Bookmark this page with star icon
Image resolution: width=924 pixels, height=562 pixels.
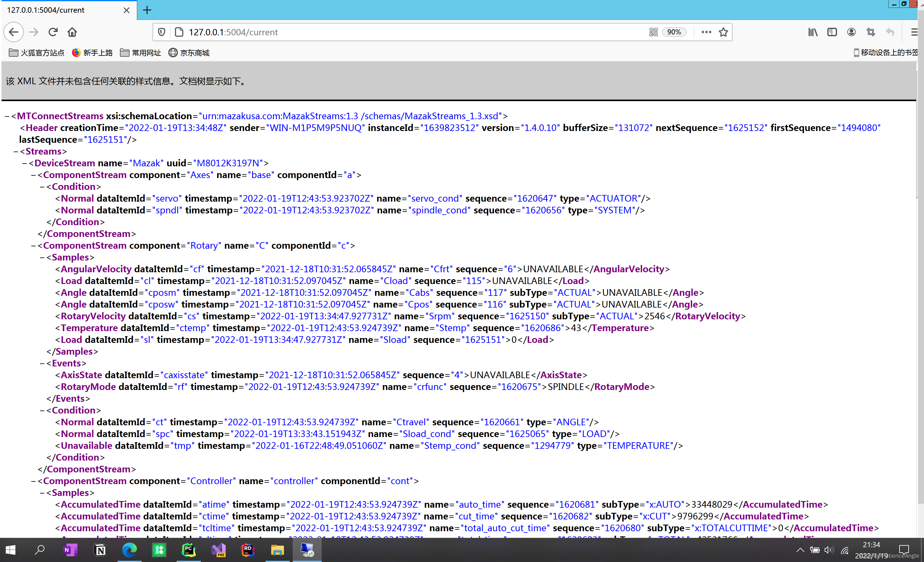tap(723, 32)
